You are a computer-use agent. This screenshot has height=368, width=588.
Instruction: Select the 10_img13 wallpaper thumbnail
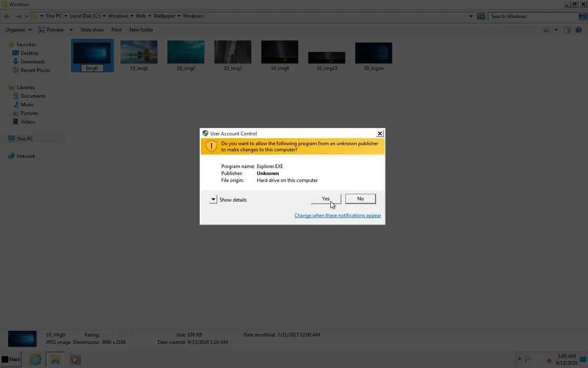coord(327,58)
